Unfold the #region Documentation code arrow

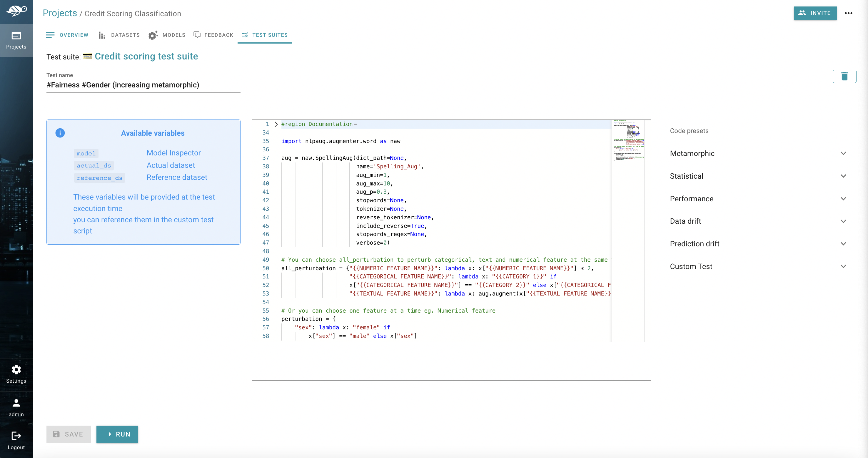276,124
